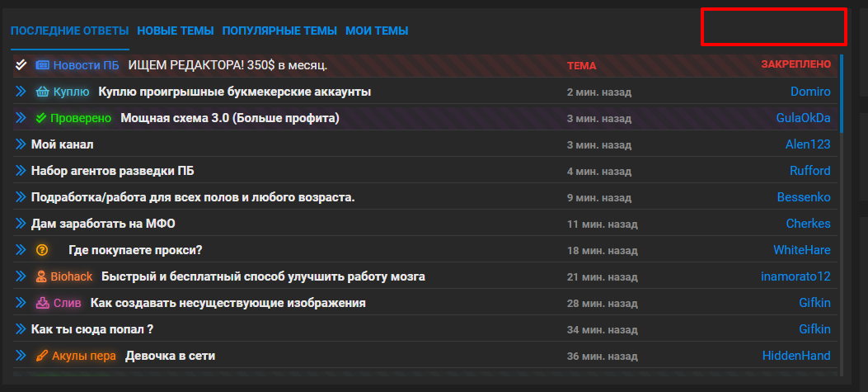The image size is (868, 392).
Task: Click the Новости ПБ newspaper prefix icon
Action: click(42, 65)
